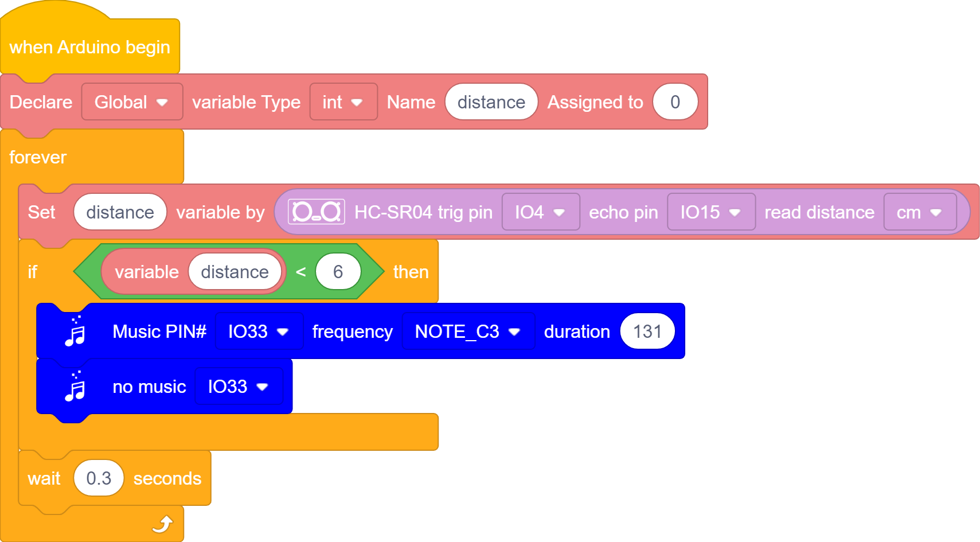Open the int variable type dropdown
This screenshot has height=542, width=980.
coord(343,102)
